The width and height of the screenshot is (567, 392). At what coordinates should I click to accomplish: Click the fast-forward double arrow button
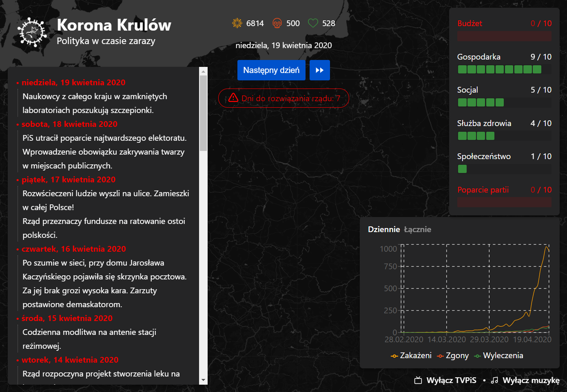pyautogui.click(x=320, y=70)
